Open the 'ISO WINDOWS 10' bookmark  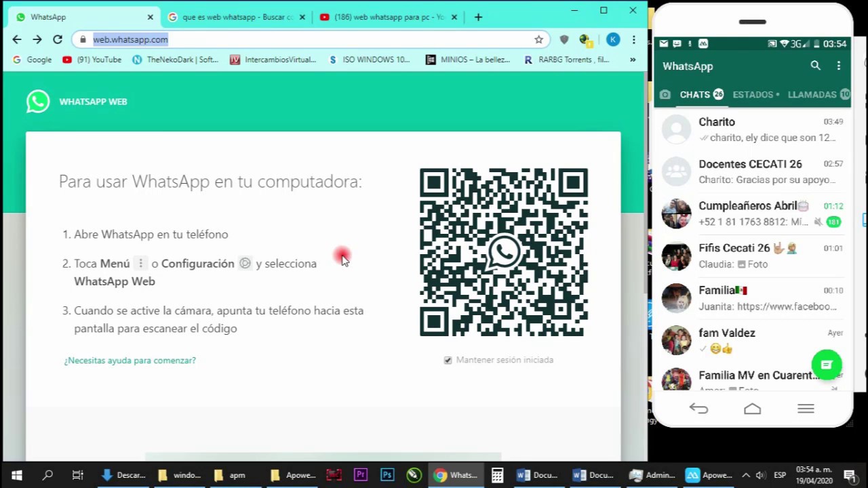(x=368, y=60)
